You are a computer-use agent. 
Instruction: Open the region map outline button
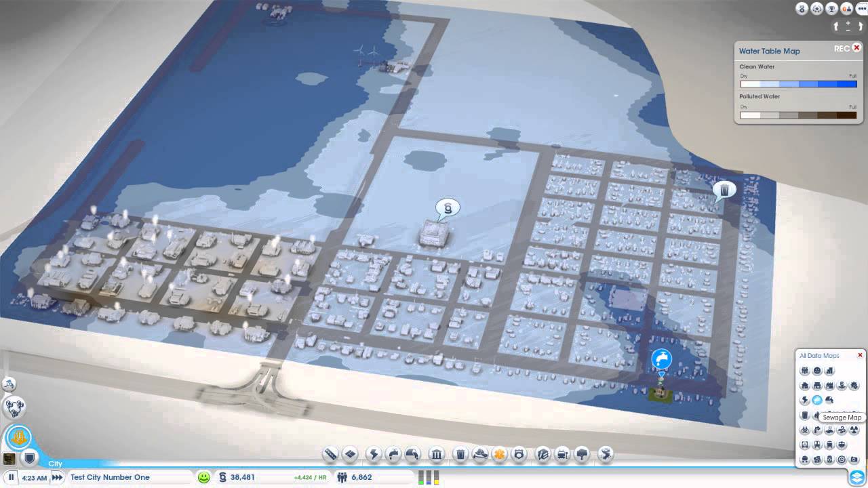(9, 384)
